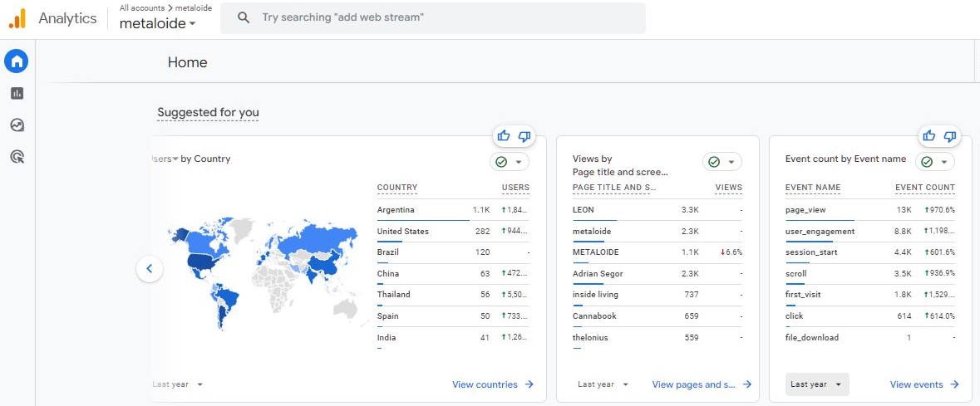Open data quality dropdown on Views by Page title card
This screenshot has height=406, width=980.
click(x=722, y=162)
